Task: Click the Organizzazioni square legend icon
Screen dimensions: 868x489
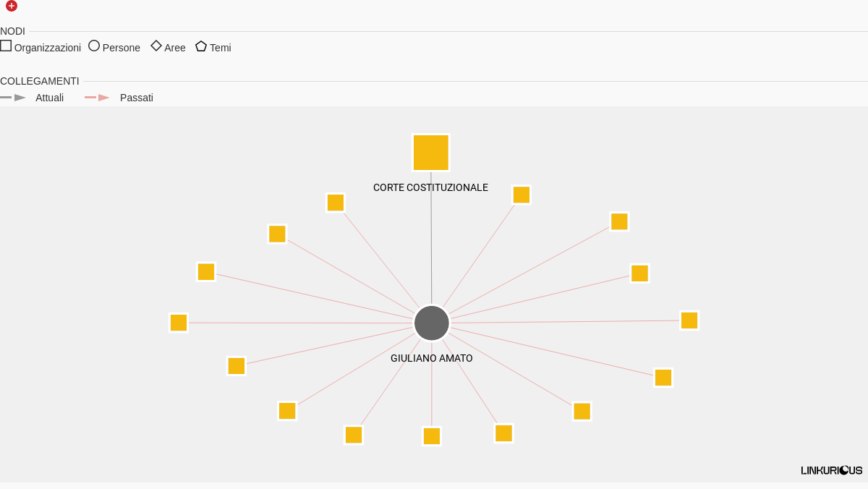Action: tap(6, 46)
